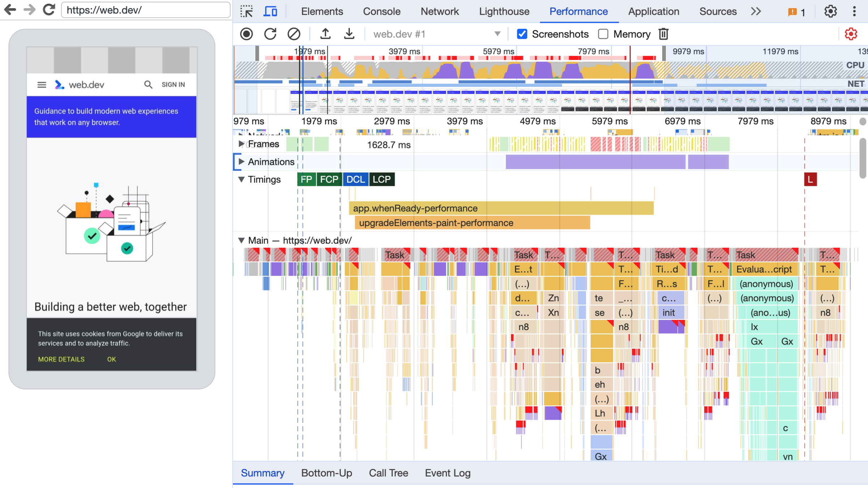Uncheck the Screenshots checkbox
The width and height of the screenshot is (868, 488).
pyautogui.click(x=522, y=34)
